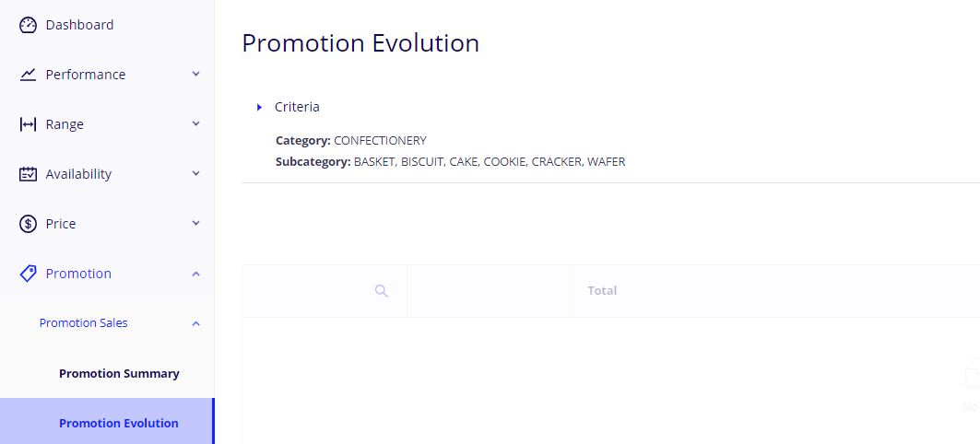Collapse the Promotion menu chevron
The height and width of the screenshot is (444, 980).
coord(195,274)
